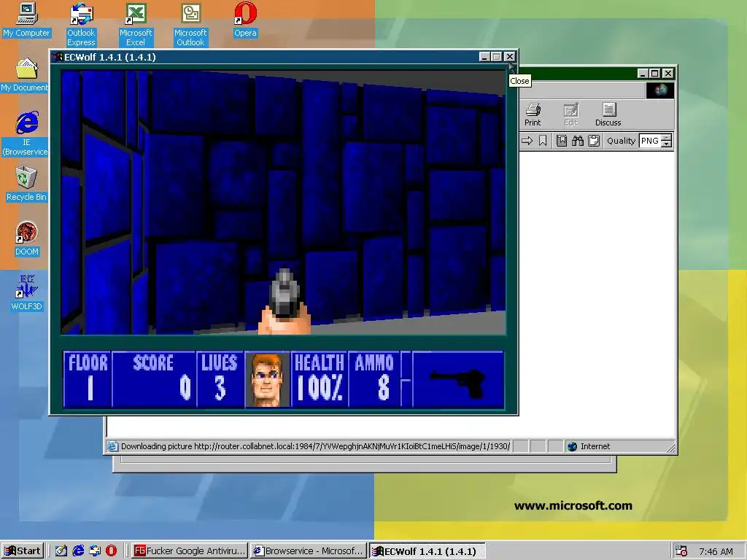Screen dimensions: 747x560
Task: Switch to the Google Antivirus taskbar button
Action: [x=189, y=551]
